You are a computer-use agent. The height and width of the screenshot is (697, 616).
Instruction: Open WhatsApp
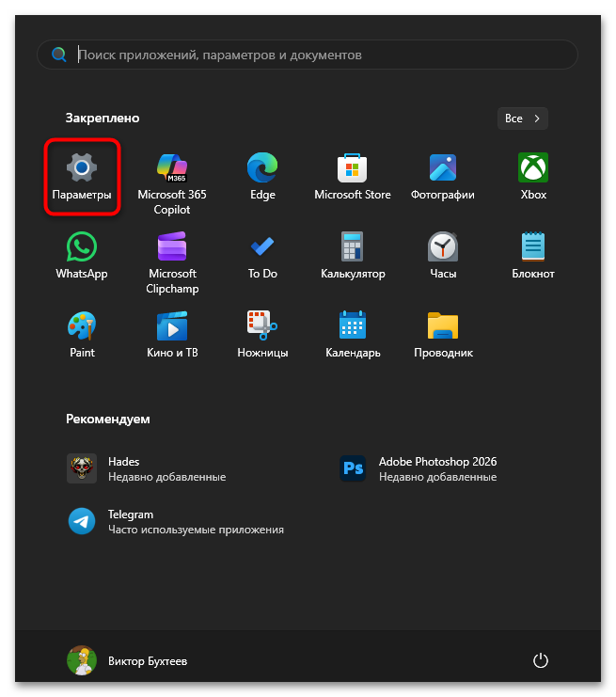[x=82, y=256]
